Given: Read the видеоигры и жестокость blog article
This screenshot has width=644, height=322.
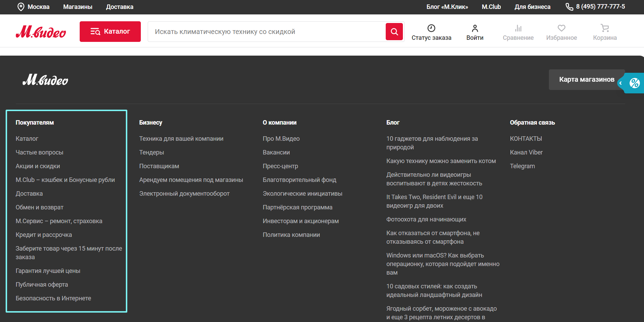Looking at the screenshot, I should pos(434,179).
